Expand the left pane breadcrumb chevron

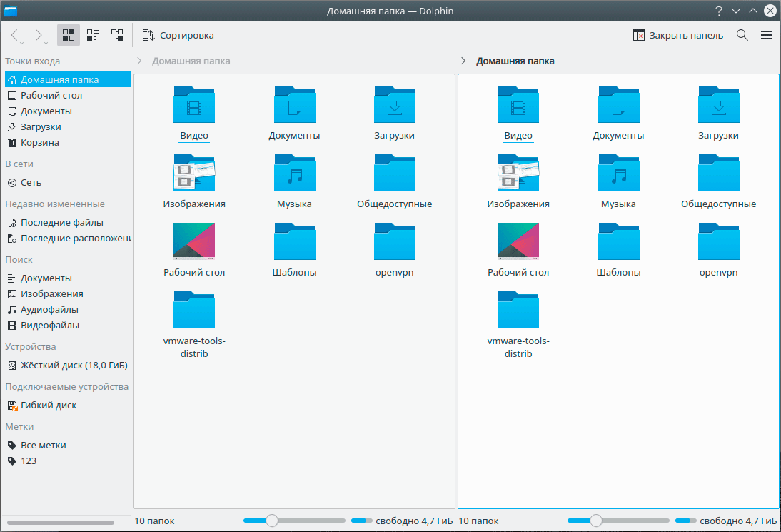coord(139,61)
